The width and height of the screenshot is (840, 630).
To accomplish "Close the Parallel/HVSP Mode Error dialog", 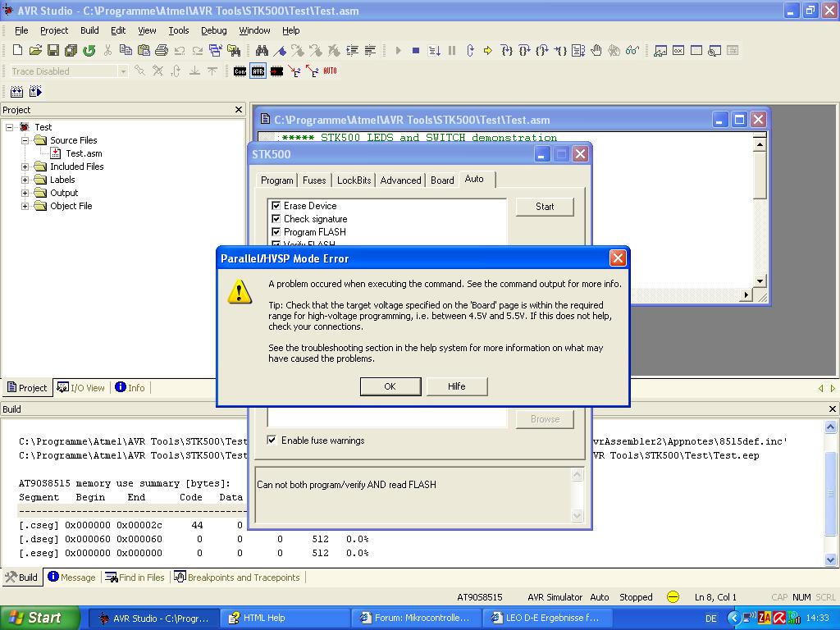I will pyautogui.click(x=618, y=258).
